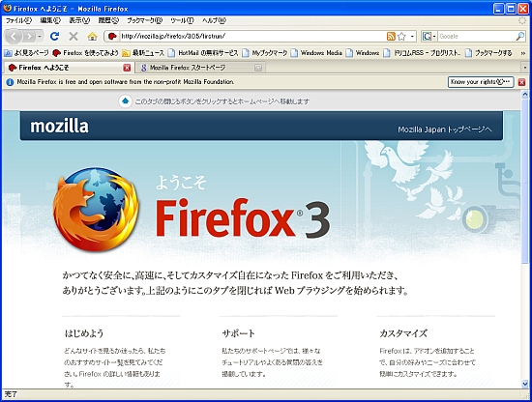The image size is (532, 402).
Task: Open the 最新ニュース feed bookmark
Action: coord(143,53)
